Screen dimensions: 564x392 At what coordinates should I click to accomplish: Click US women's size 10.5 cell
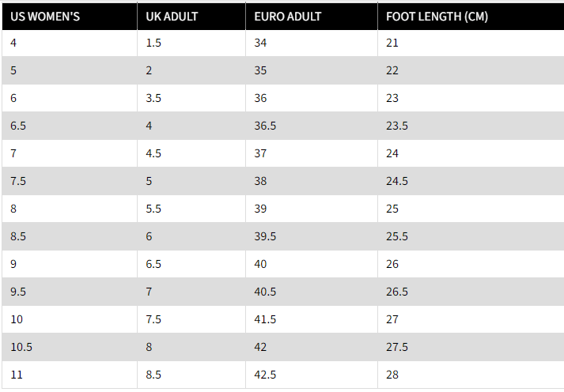coord(70,347)
